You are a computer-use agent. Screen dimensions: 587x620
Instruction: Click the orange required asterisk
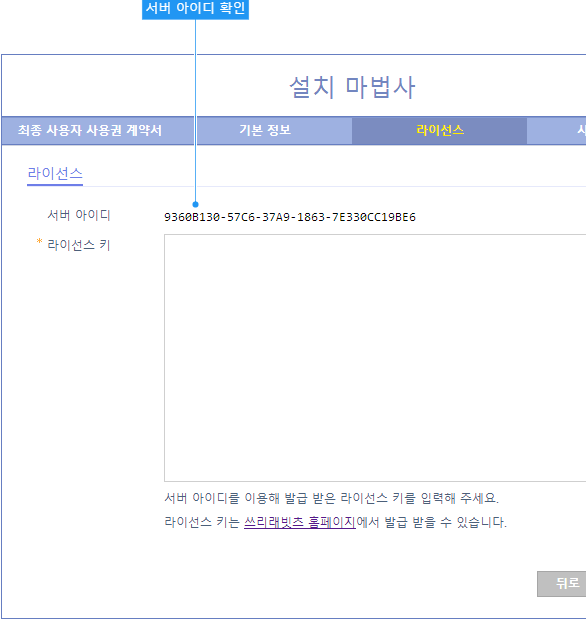click(39, 241)
